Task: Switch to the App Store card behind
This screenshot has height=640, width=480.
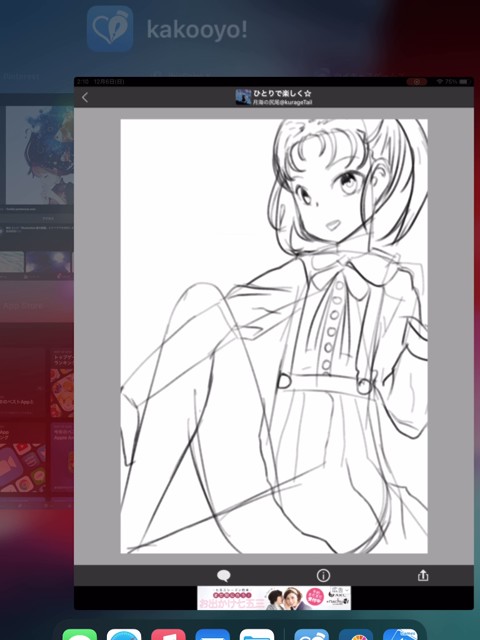Action: pos(37,416)
